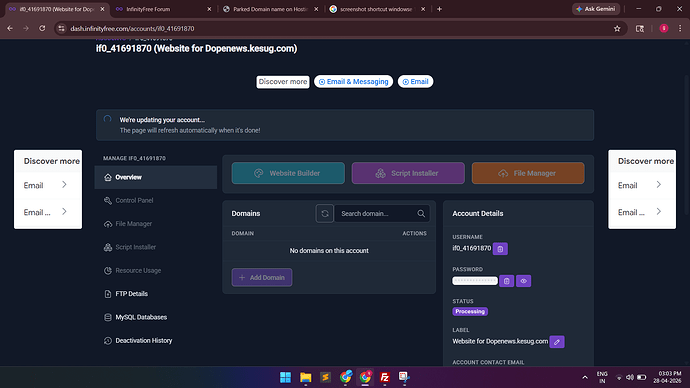Viewport: 690px width, 388px height.
Task: Switch to the screenshot shortcut windows tab
Action: tap(377, 9)
